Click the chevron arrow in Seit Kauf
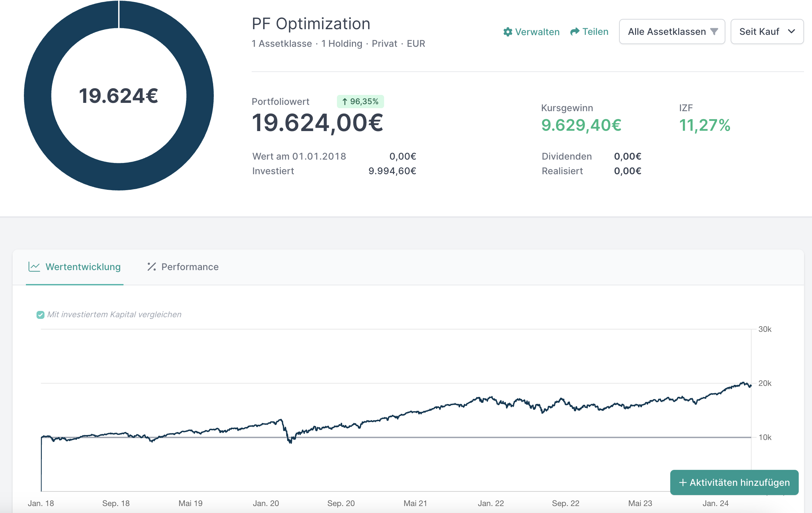The width and height of the screenshot is (812, 513). (x=791, y=32)
